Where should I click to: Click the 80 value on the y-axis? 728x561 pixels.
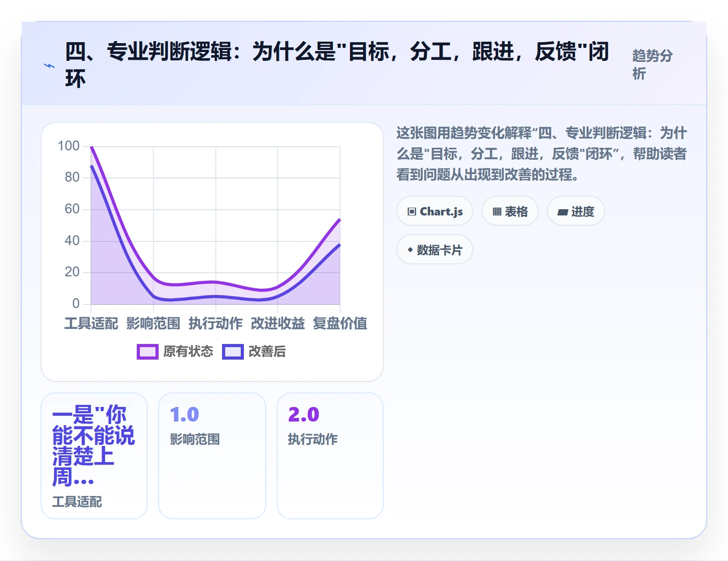click(x=72, y=177)
